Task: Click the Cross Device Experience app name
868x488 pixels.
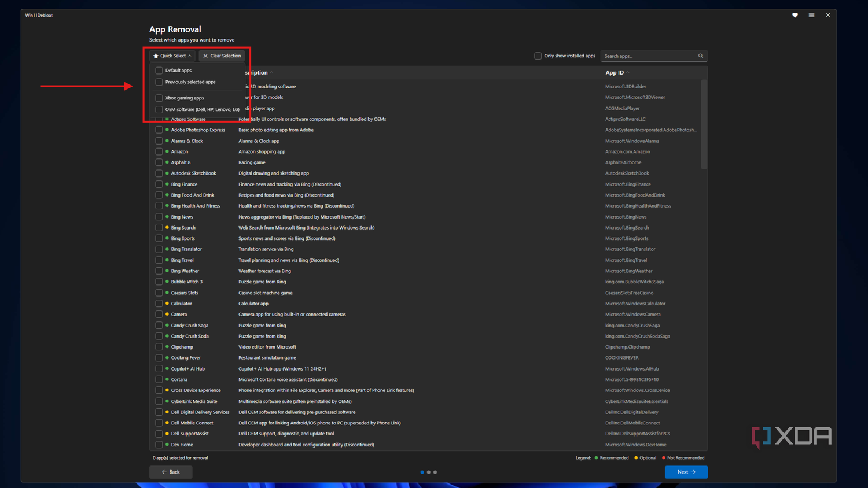Action: (x=196, y=390)
